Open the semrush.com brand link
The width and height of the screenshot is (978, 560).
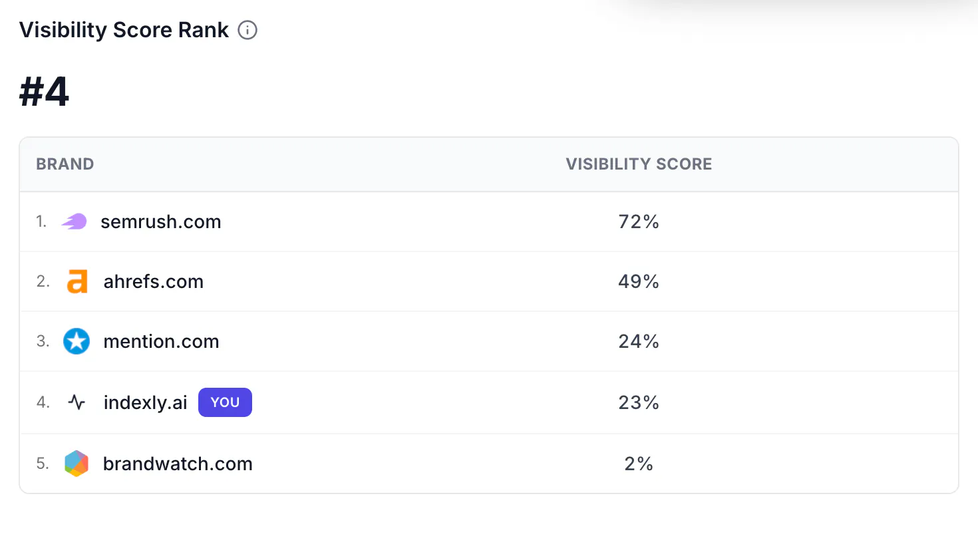[161, 221]
